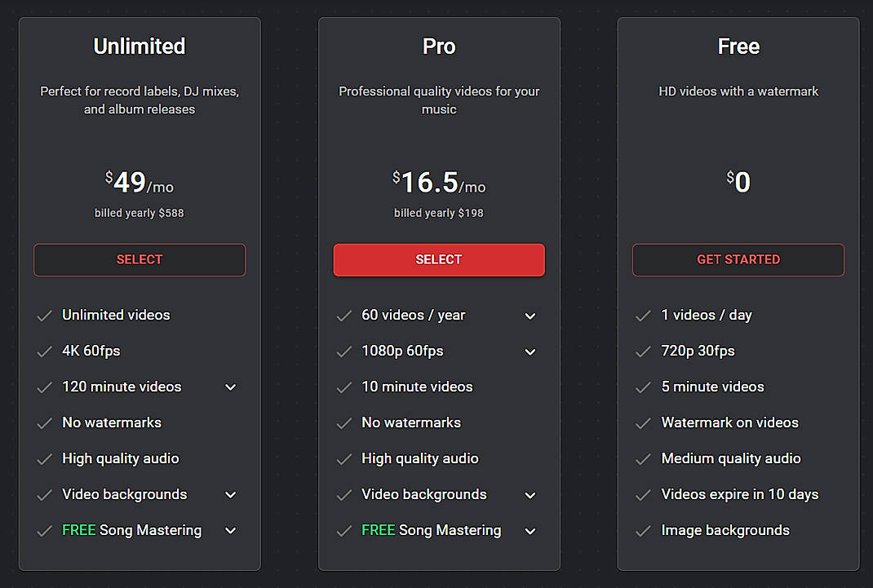Screen dimensions: 873x588
Task: Click checkmark beside Song Mastering in Unlimited
Action: click(45, 531)
